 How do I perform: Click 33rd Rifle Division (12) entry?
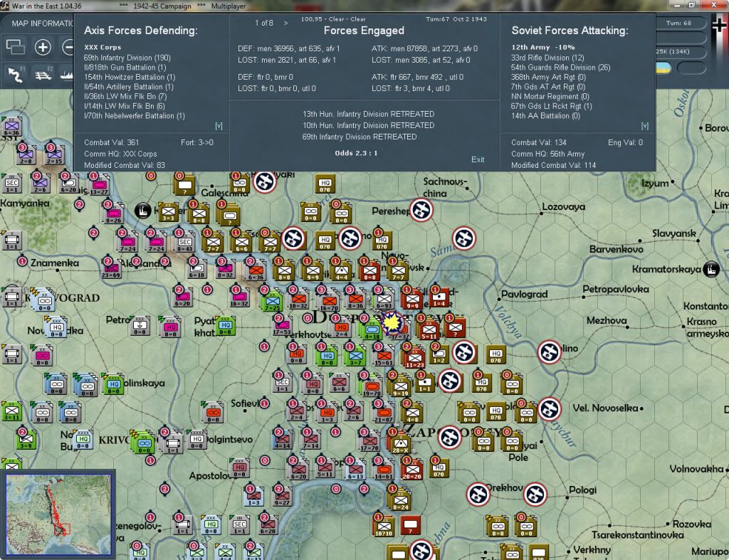pos(547,58)
